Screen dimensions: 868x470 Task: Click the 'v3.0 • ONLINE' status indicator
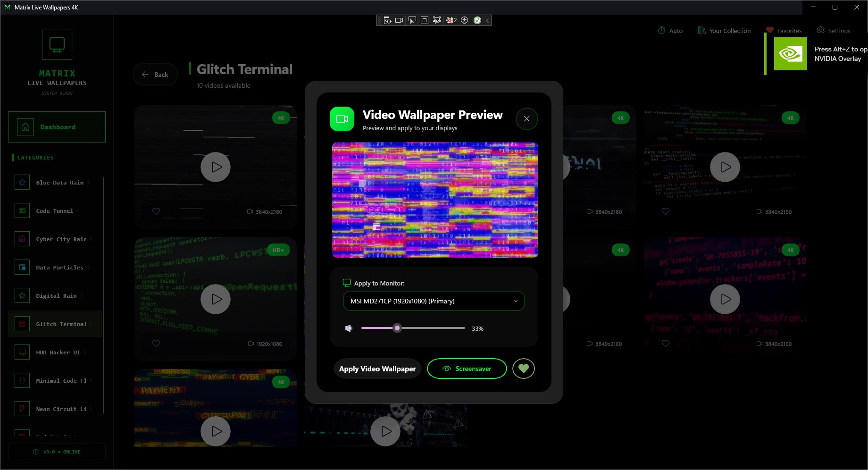pyautogui.click(x=57, y=452)
